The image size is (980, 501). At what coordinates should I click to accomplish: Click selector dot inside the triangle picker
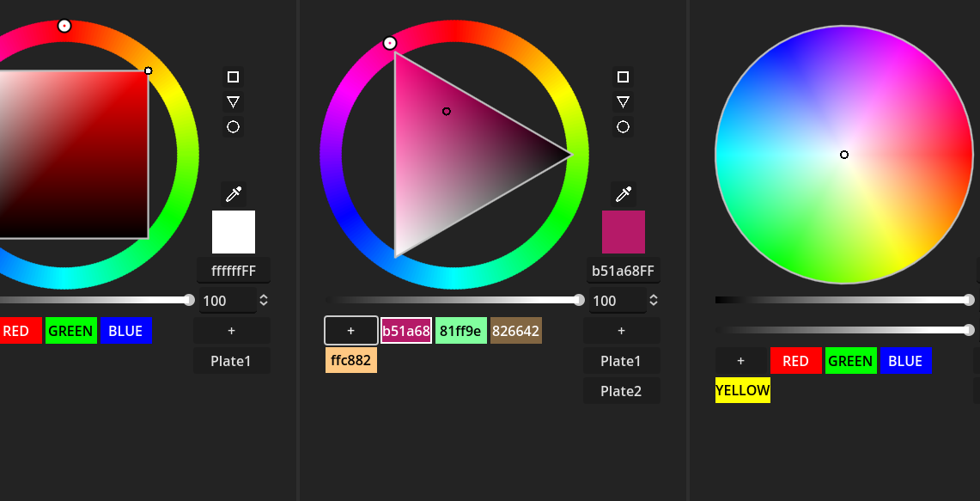coord(447,112)
